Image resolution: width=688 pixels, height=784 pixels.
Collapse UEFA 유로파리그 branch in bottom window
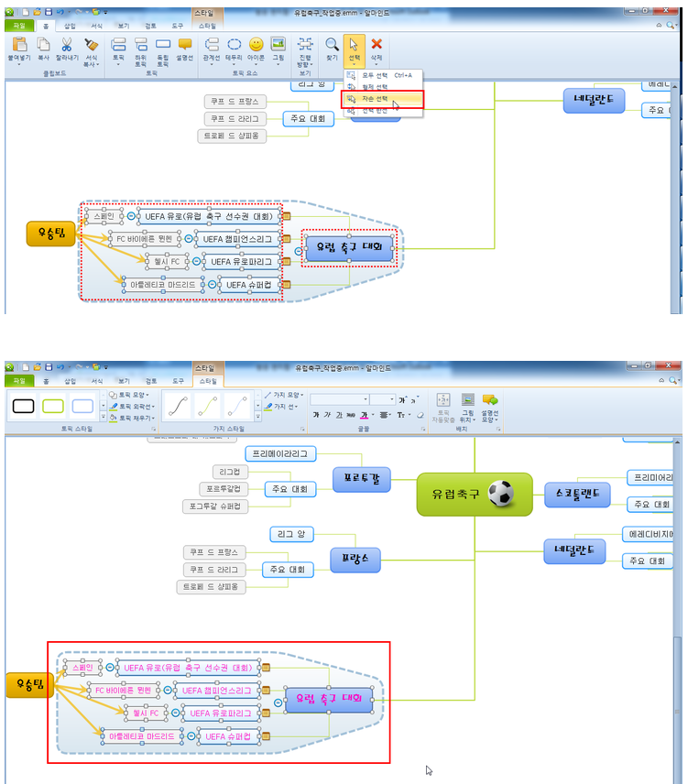(x=176, y=713)
